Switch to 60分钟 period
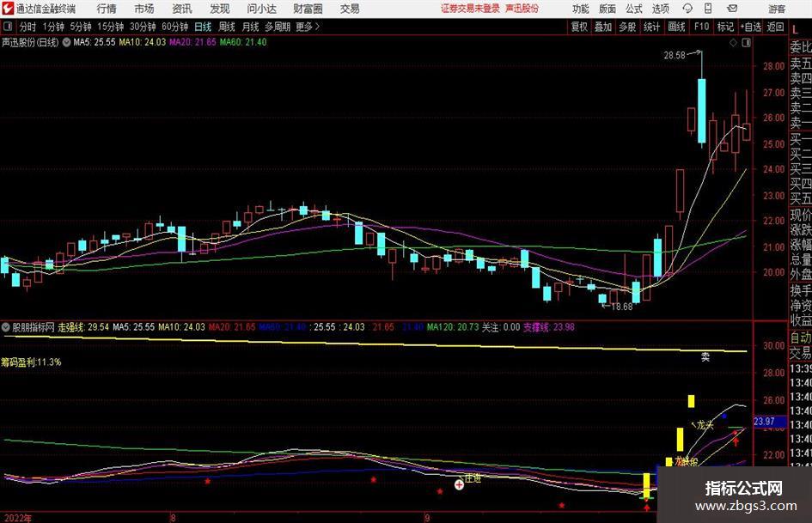Viewport: 812px width, 523px height. (174, 27)
